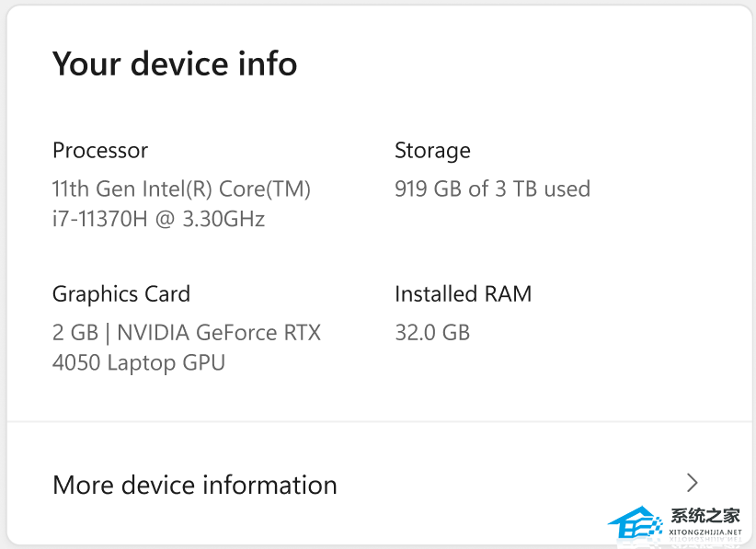Select the Graphics Card label

121,294
